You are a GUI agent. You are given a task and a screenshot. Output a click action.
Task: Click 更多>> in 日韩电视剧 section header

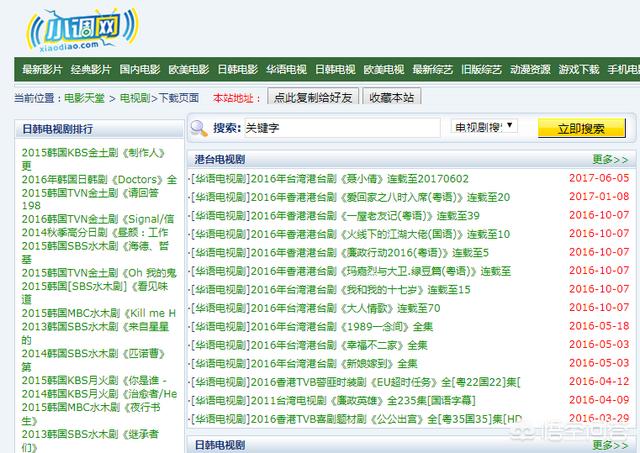pyautogui.click(x=610, y=445)
